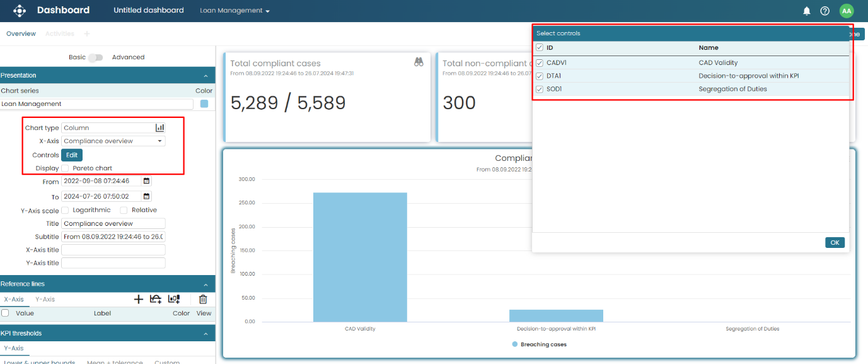Click the Edit controls button
Image resolution: width=868 pixels, height=364 pixels.
[72, 155]
